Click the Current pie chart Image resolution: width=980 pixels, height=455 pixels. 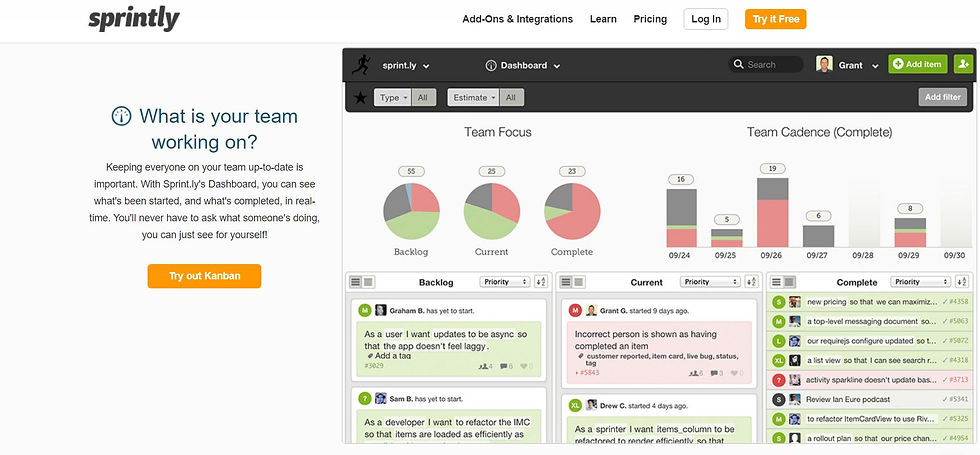click(x=492, y=211)
